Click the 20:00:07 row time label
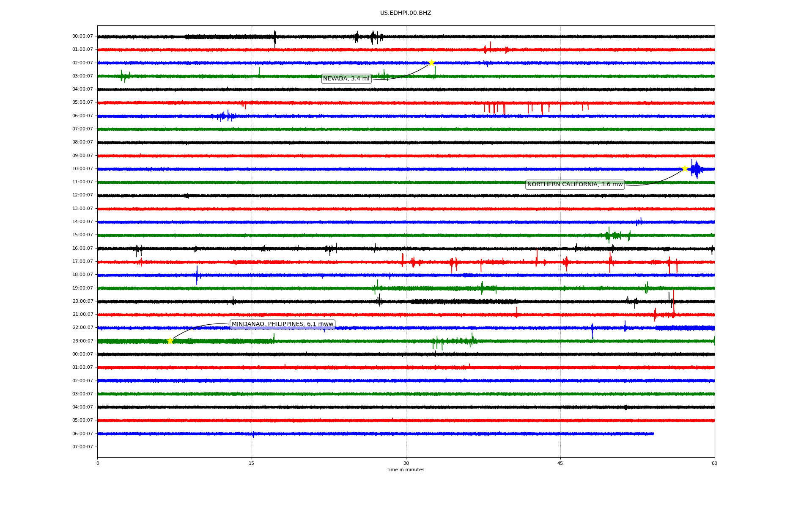 pos(82,301)
